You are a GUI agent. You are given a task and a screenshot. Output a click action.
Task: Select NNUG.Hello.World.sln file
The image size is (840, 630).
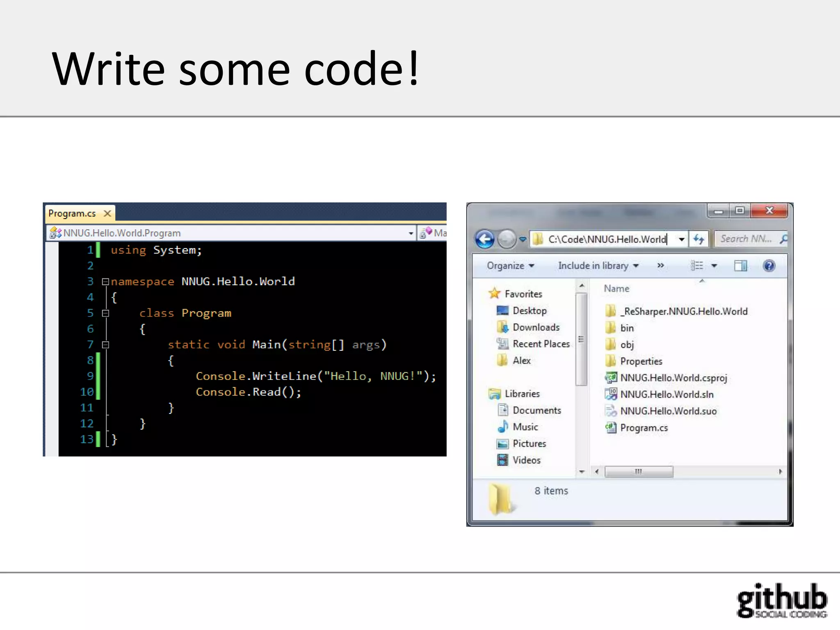667,395
